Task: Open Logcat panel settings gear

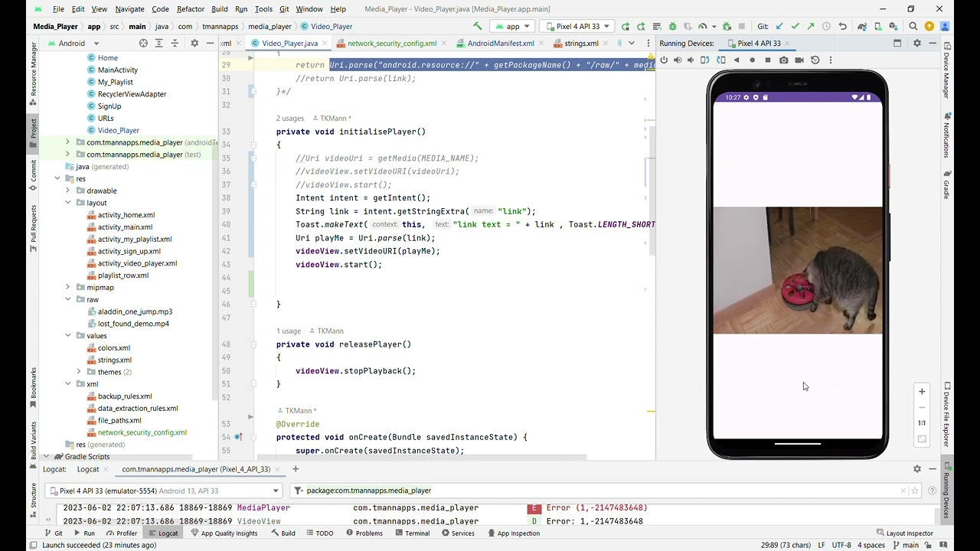Action: click(917, 468)
